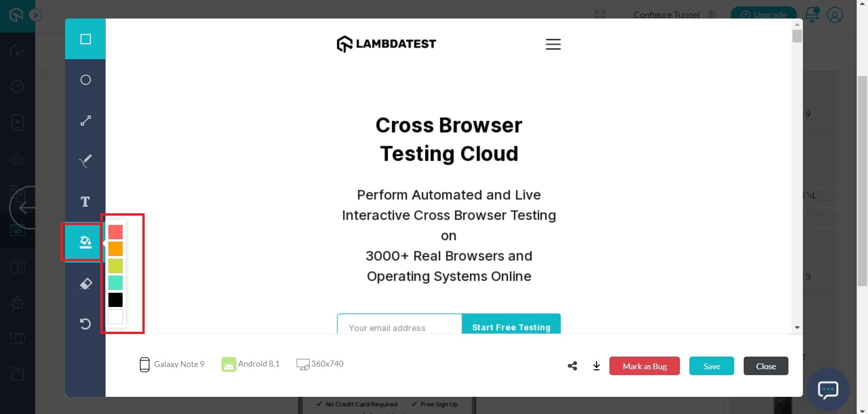The image size is (868, 414).
Task: Open the LambdaTest hamburger menu
Action: point(553,44)
